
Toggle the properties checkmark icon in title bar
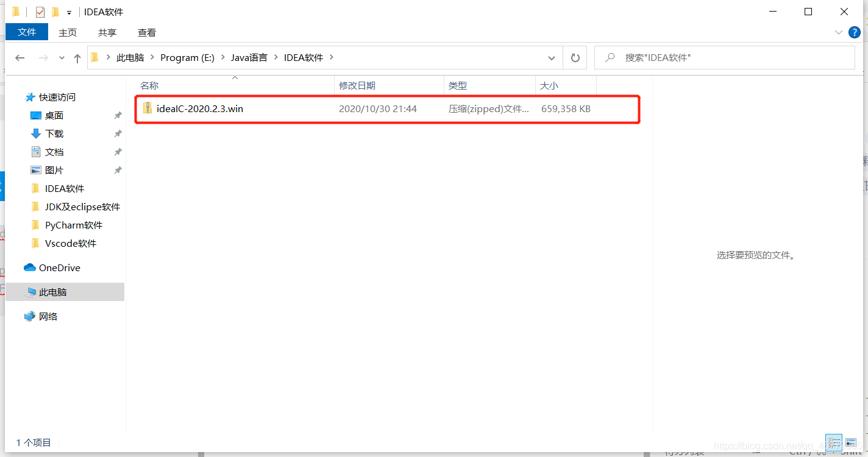click(40, 12)
